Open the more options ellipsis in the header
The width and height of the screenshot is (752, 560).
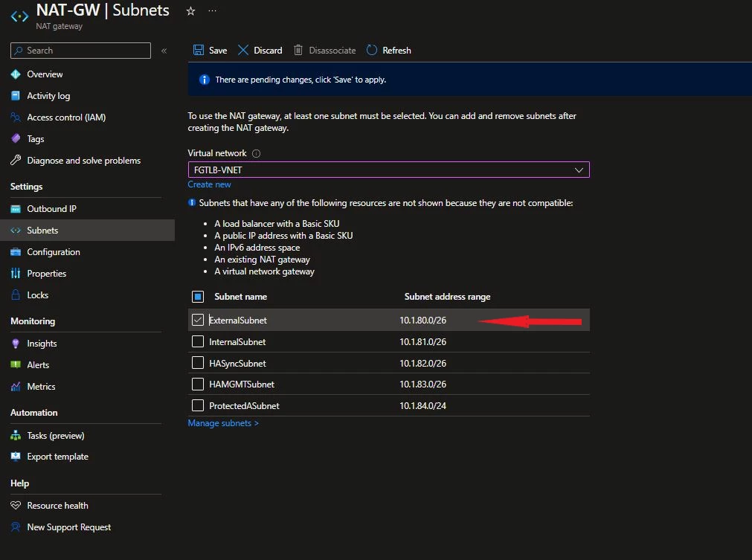213,10
